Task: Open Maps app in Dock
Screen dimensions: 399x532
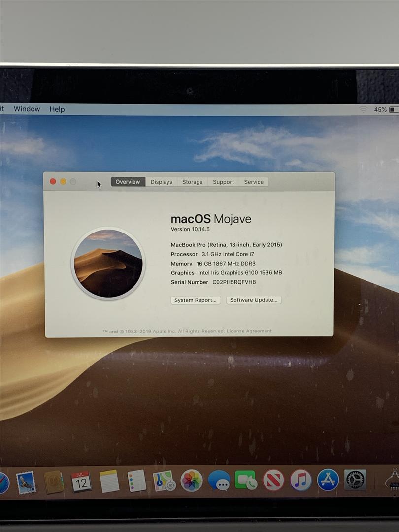Action: [164, 481]
